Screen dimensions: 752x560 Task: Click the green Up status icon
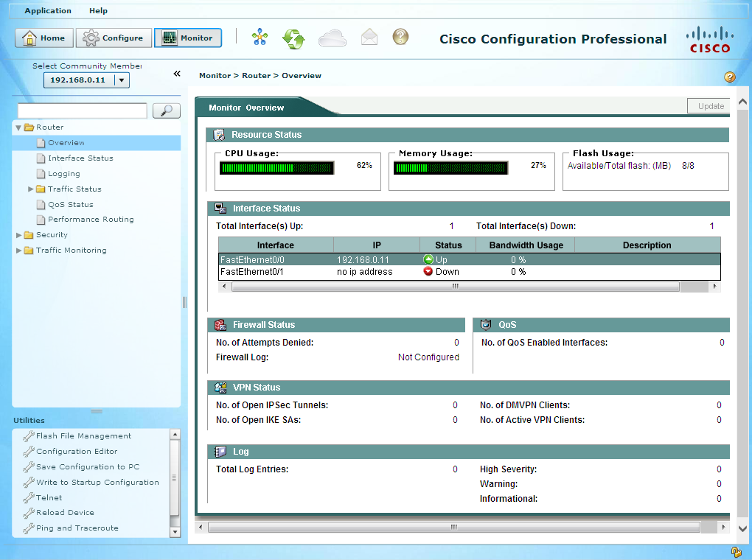coord(428,259)
